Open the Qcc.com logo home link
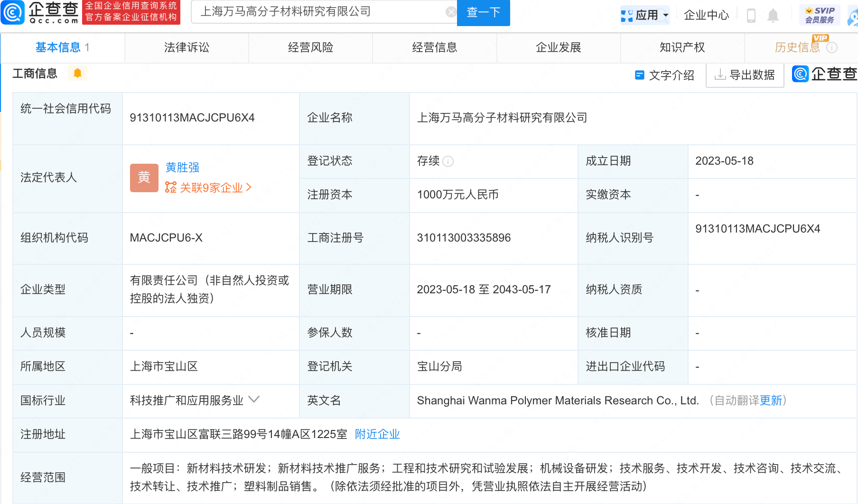The image size is (858, 504). (40, 13)
